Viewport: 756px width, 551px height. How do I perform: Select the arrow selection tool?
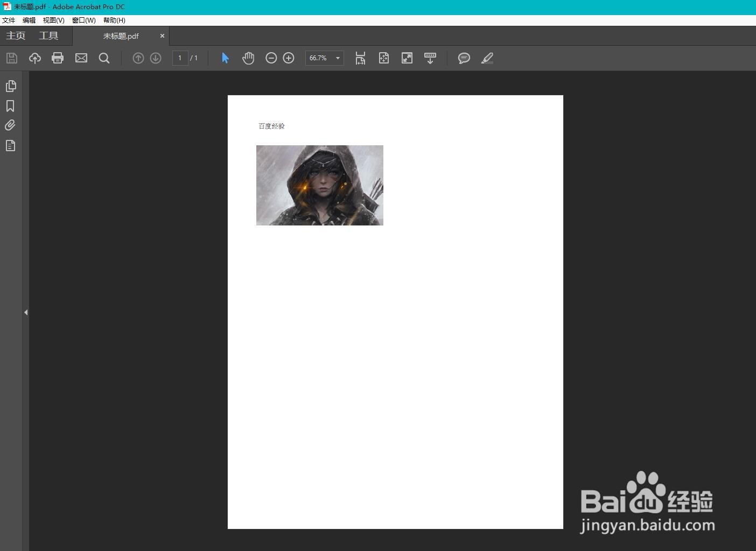(x=225, y=58)
